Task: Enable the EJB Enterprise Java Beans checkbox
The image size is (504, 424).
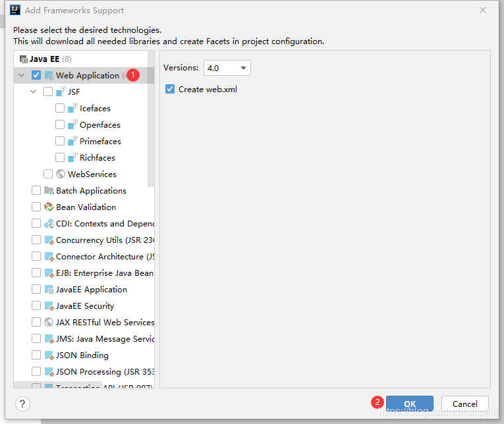Action: point(36,273)
